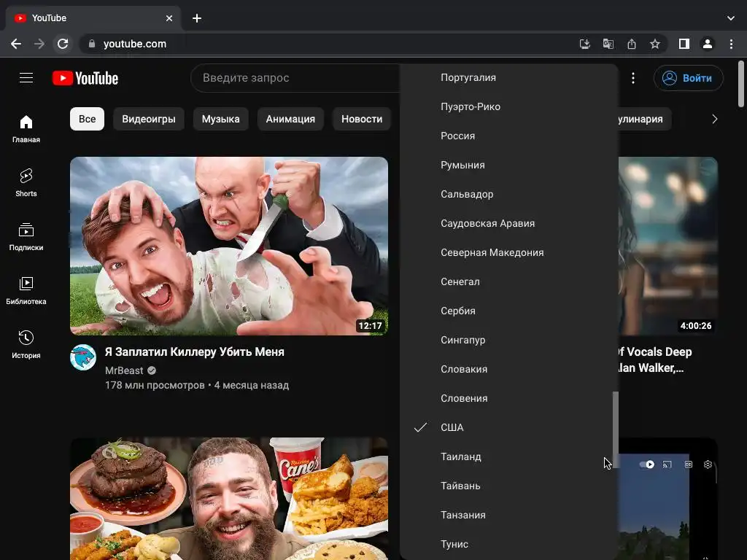Click the YouTube browser tab
The width and height of the screenshot is (747, 560).
coord(93,18)
